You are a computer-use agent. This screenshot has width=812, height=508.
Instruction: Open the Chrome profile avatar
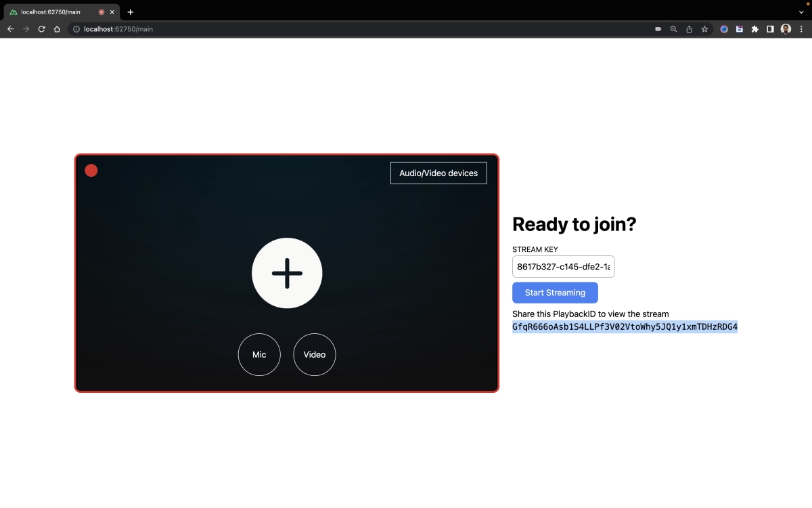tap(786, 29)
